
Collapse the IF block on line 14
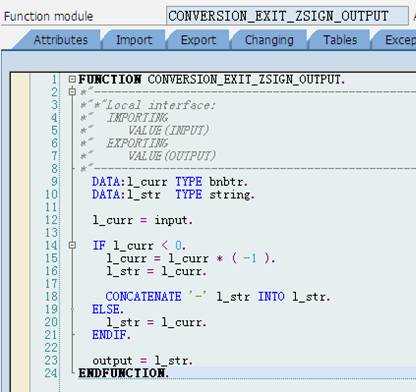pyautogui.click(x=72, y=246)
